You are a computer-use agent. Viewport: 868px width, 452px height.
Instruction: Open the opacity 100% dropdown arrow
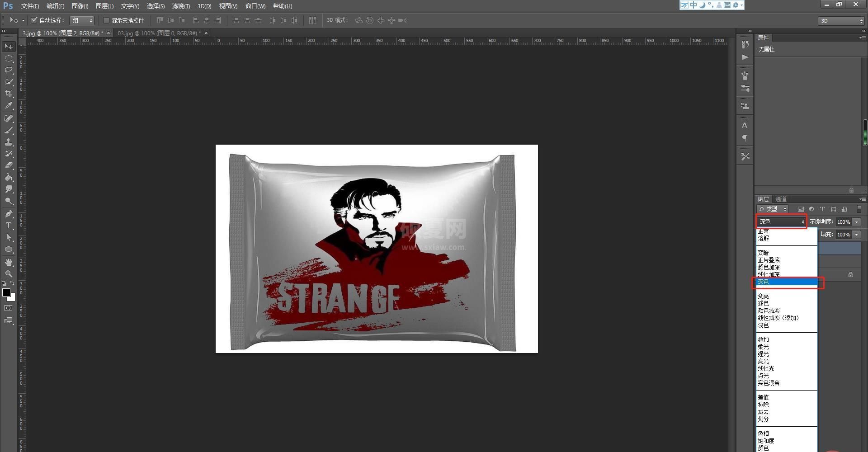[x=857, y=222]
